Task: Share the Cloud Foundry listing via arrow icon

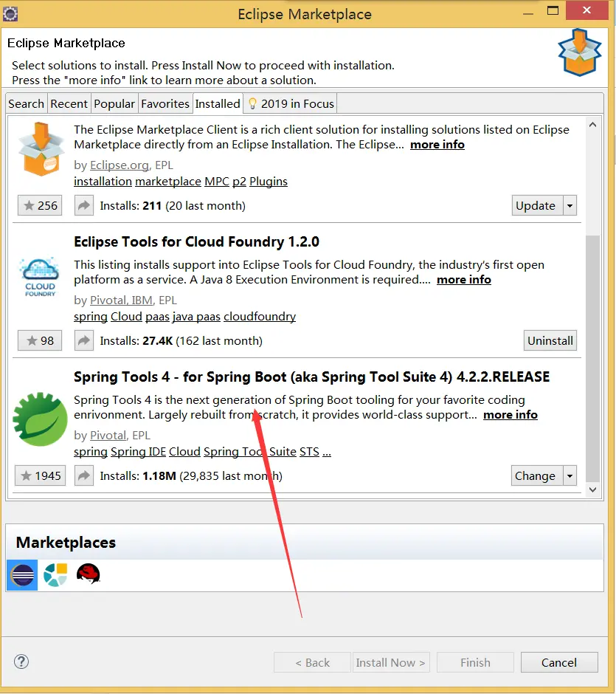Action: click(84, 340)
